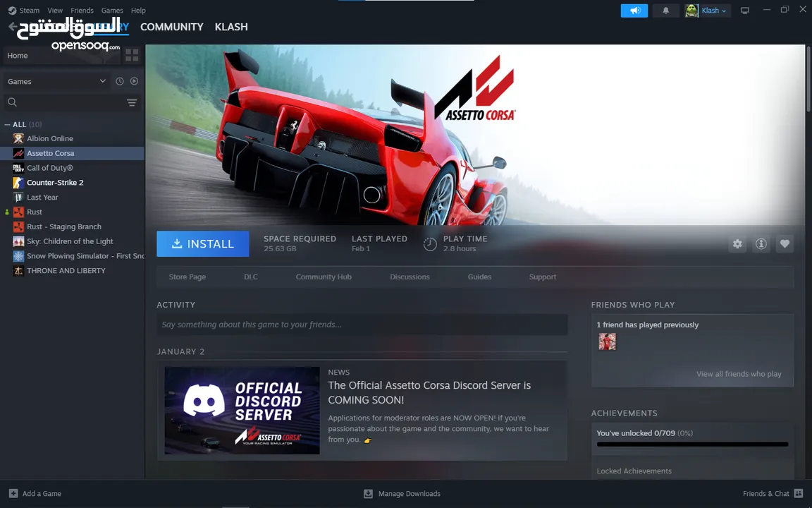Open the Store Page link

coord(187,277)
